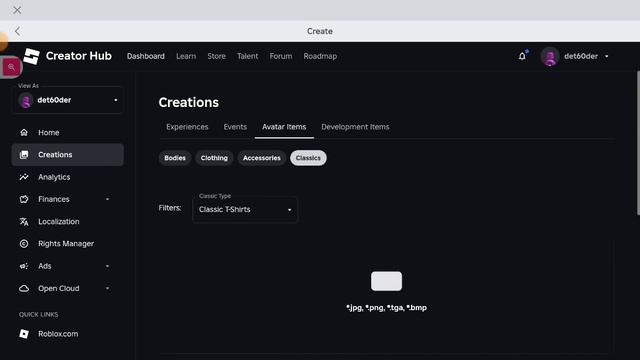Click the Roblox Creator Hub logo
The width and height of the screenshot is (640, 360).
(x=31, y=56)
